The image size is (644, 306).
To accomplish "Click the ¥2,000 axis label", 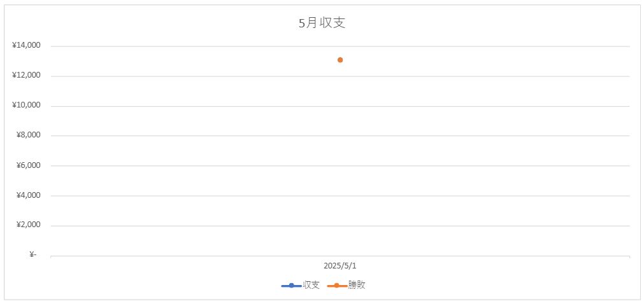I will point(28,225).
